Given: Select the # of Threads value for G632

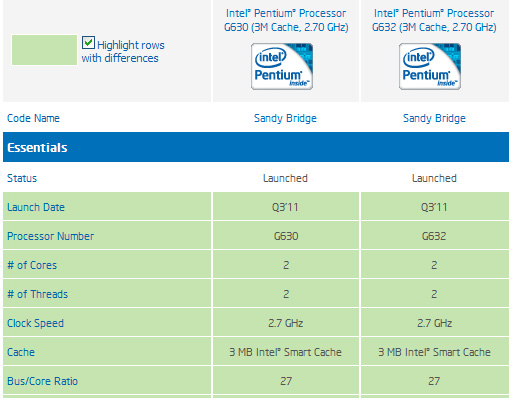Looking at the screenshot, I should pos(434,294).
